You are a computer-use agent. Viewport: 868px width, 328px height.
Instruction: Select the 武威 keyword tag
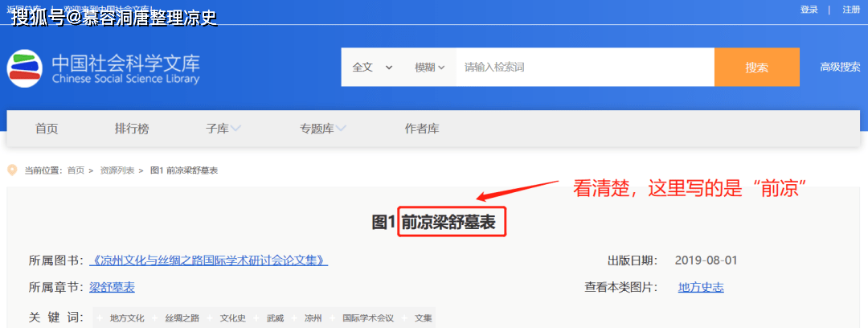pyautogui.click(x=275, y=318)
